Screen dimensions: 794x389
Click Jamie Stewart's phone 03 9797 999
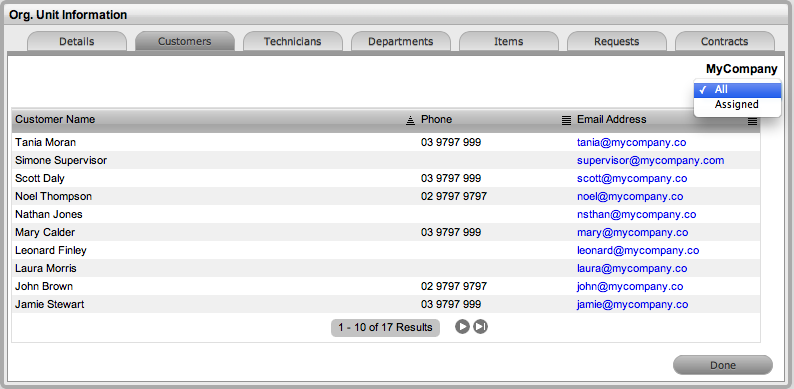[x=451, y=305]
